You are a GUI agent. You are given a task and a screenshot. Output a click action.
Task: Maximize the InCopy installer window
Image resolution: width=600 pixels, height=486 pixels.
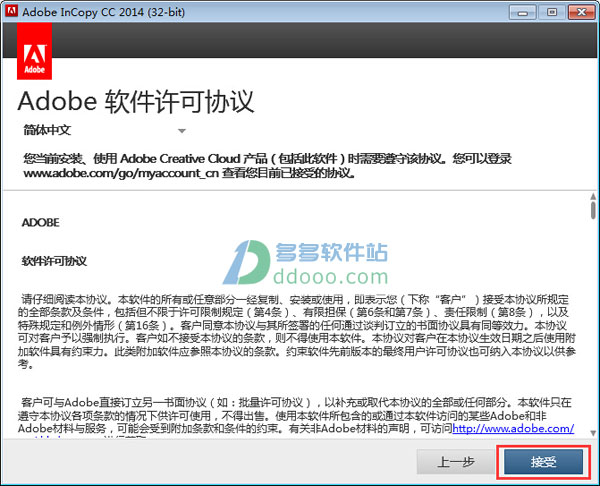tap(551, 13)
